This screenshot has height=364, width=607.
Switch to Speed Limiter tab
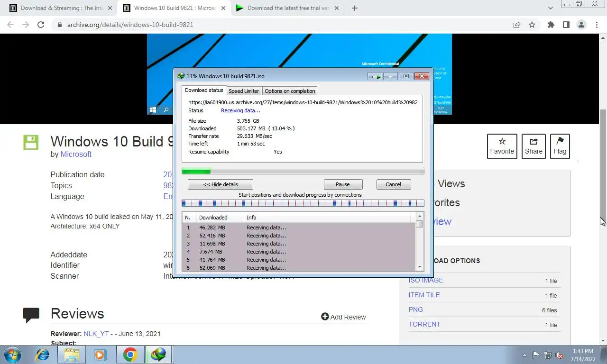click(x=244, y=91)
